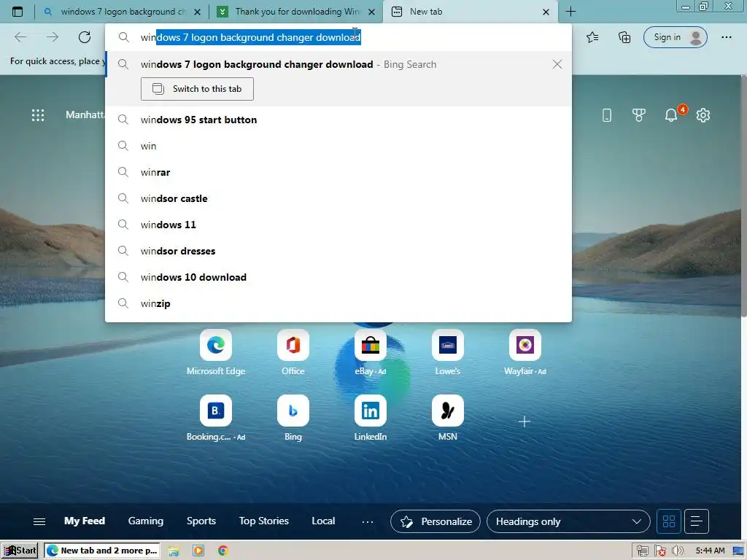The image size is (747, 560).
Task: Switch feed to grid layout view
Action: coord(668,521)
